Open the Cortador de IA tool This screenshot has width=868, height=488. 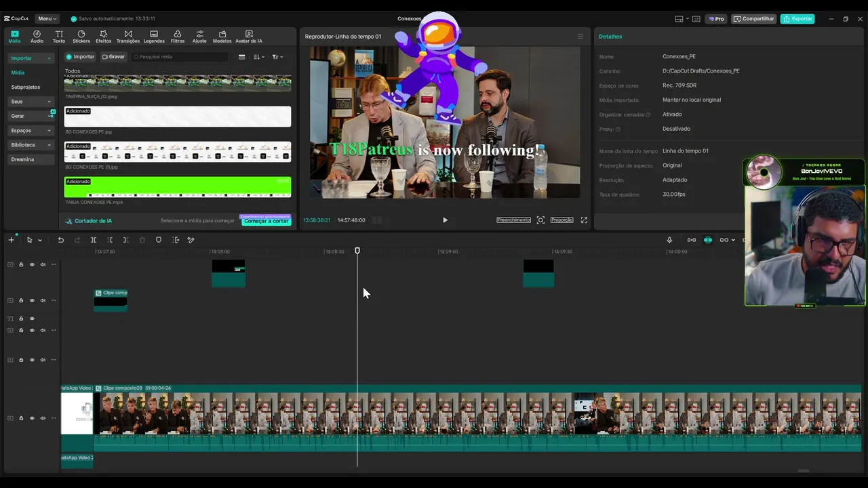(89, 221)
